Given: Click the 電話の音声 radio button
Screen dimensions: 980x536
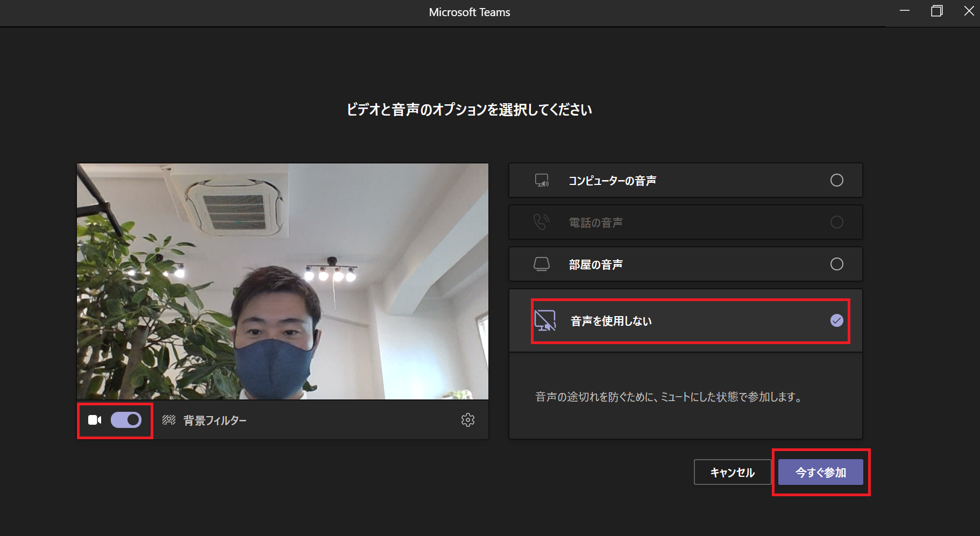Looking at the screenshot, I should point(836,222).
